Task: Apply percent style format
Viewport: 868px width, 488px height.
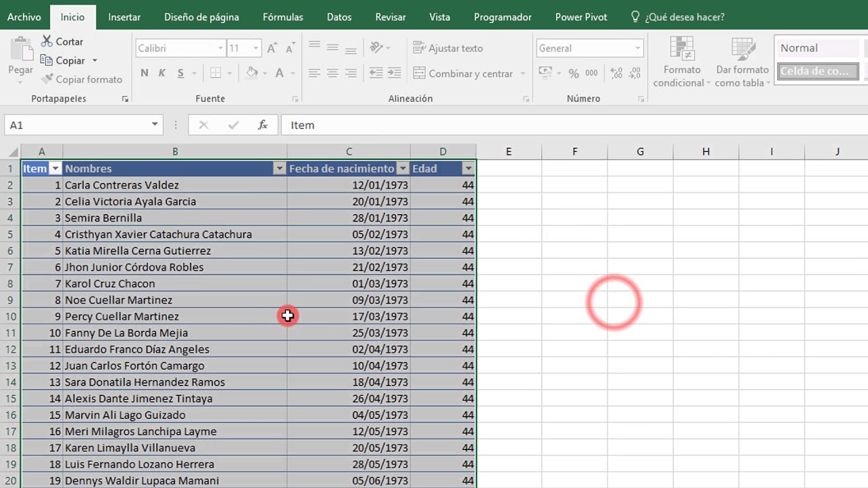Action: (x=574, y=73)
